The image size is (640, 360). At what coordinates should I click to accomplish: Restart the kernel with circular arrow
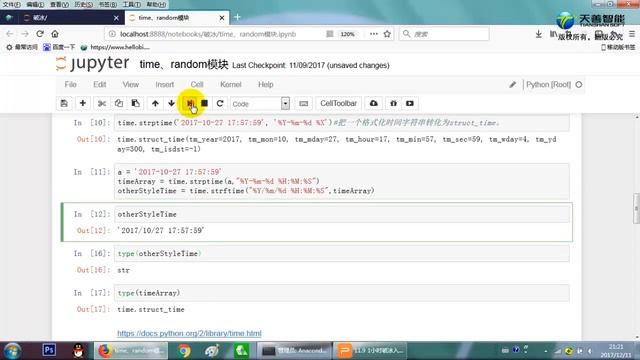tap(220, 104)
